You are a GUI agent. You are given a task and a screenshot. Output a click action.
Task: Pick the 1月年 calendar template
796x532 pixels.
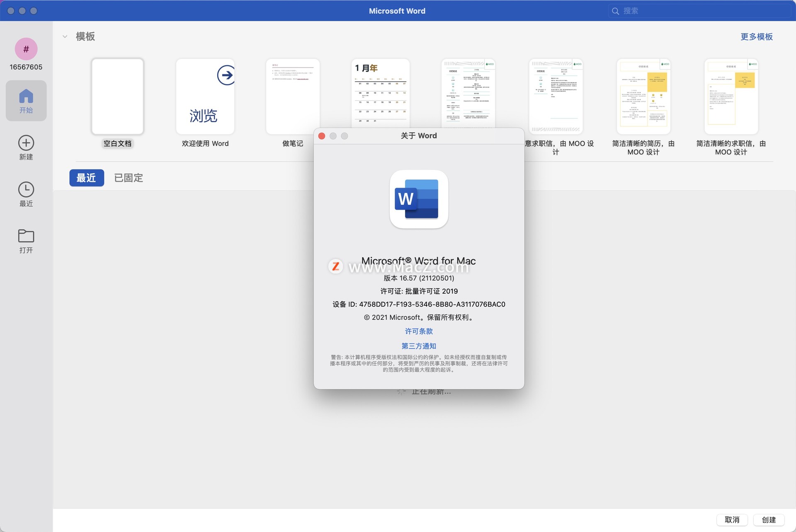[x=381, y=93]
